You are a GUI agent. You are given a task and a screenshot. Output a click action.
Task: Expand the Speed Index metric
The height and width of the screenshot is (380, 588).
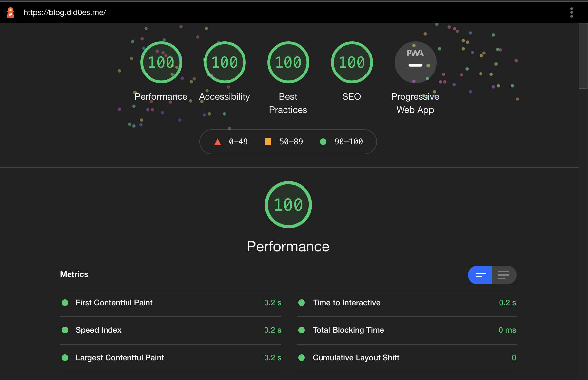[98, 330]
